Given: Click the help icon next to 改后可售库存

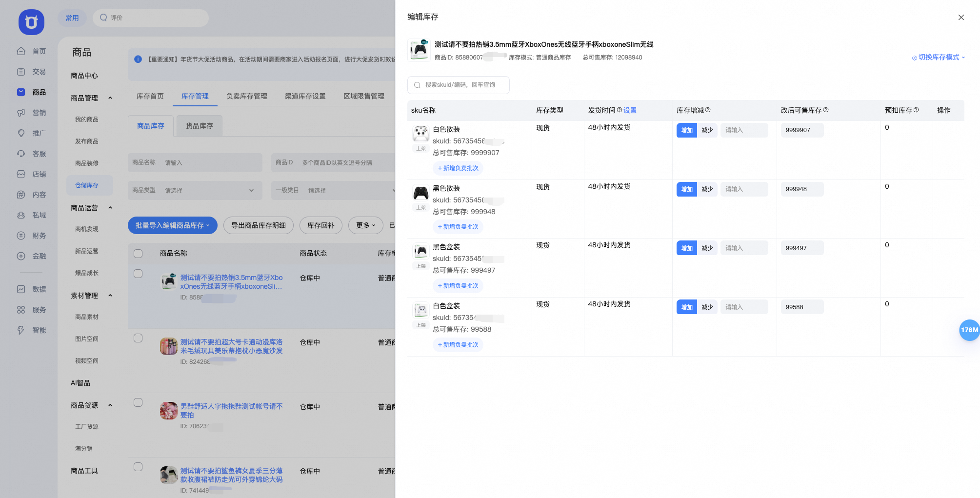Looking at the screenshot, I should (826, 110).
